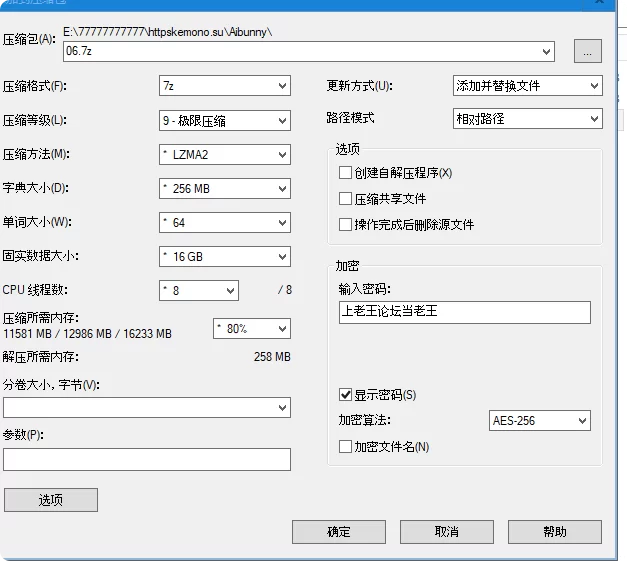The height and width of the screenshot is (561, 627).
Task: Enable 创建自解压程序 checkbox
Action: (345, 173)
